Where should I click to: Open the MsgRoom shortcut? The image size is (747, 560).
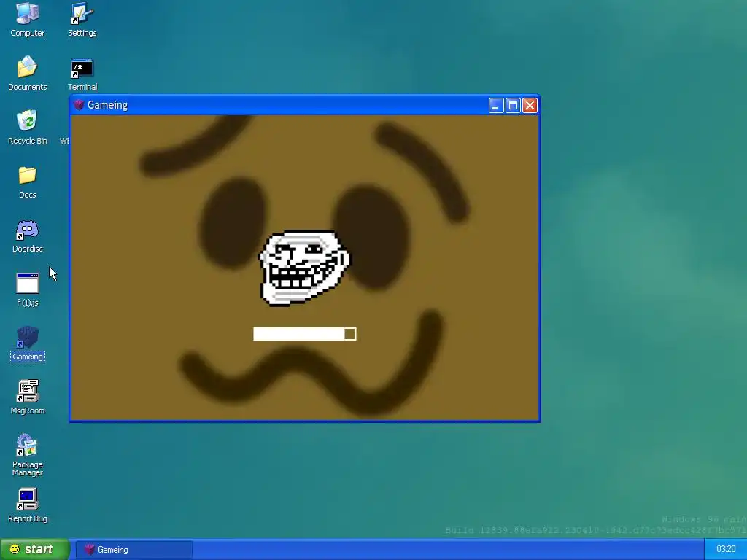tap(27, 397)
